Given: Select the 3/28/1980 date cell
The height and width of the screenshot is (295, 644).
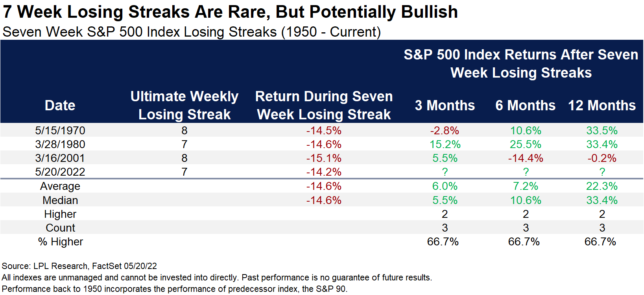Looking at the screenshot, I should click(60, 144).
